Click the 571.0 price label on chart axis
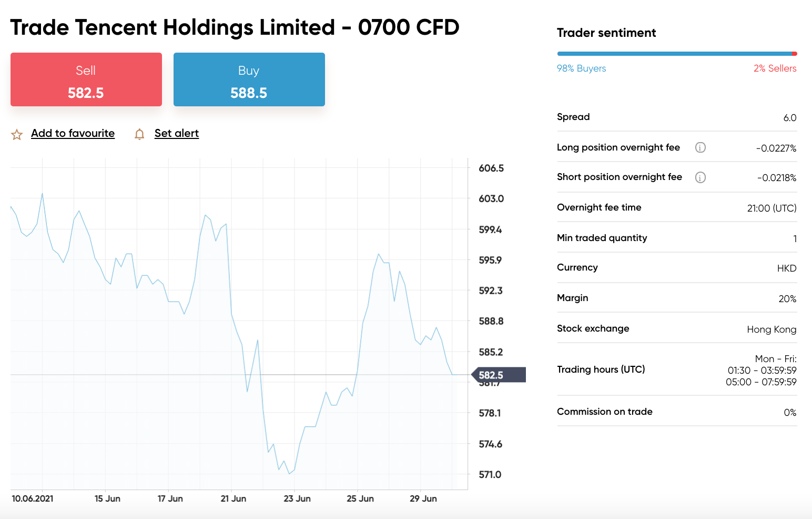Screen dimensions: 812x519 490,475
